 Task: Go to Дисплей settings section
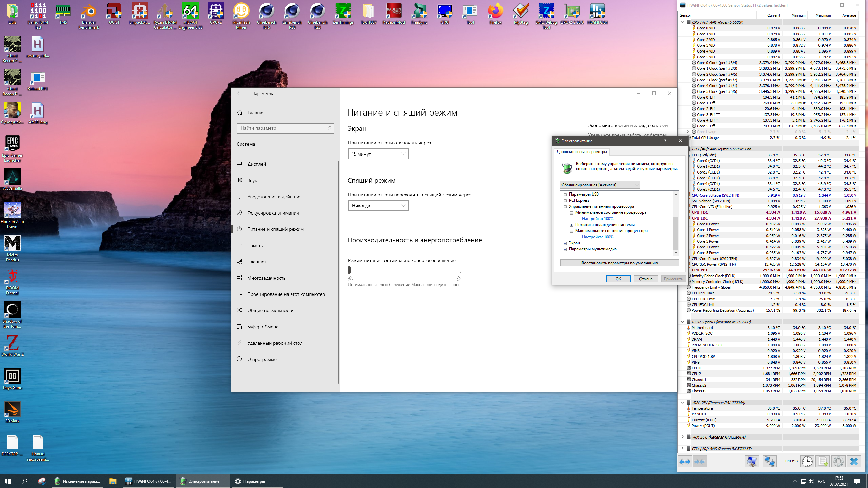[x=256, y=164]
